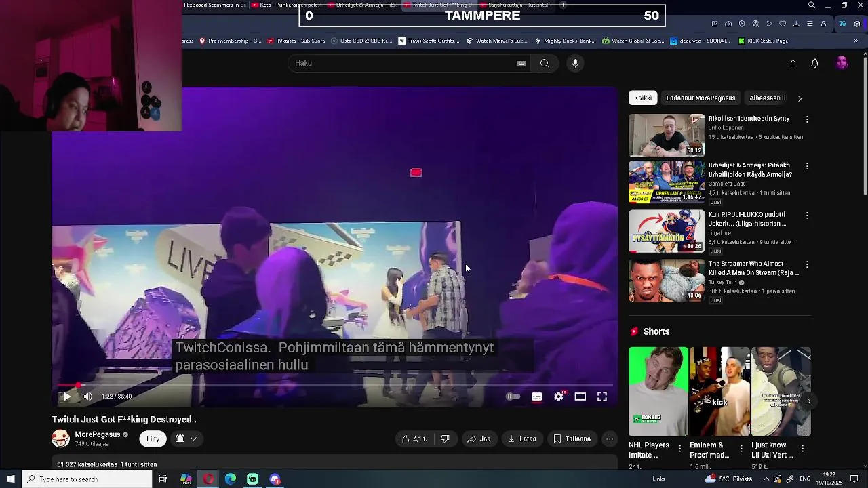Open the video player settings gear
This screenshot has width=868, height=488.
point(559,396)
